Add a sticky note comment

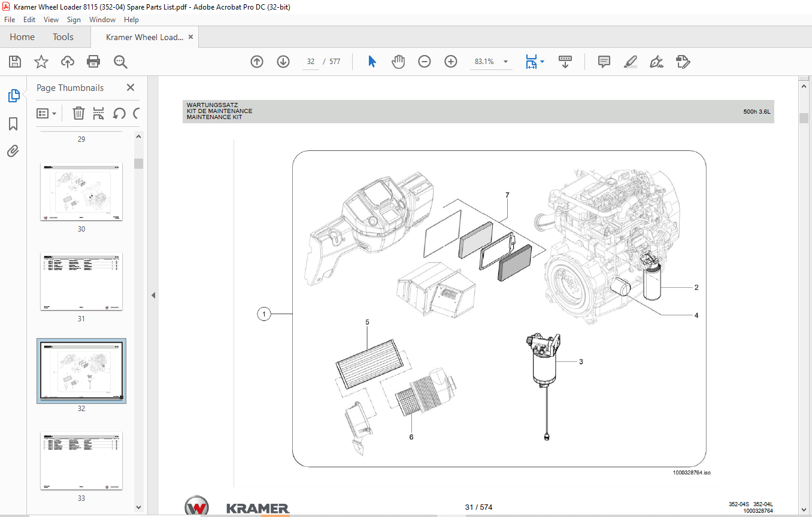(x=604, y=62)
